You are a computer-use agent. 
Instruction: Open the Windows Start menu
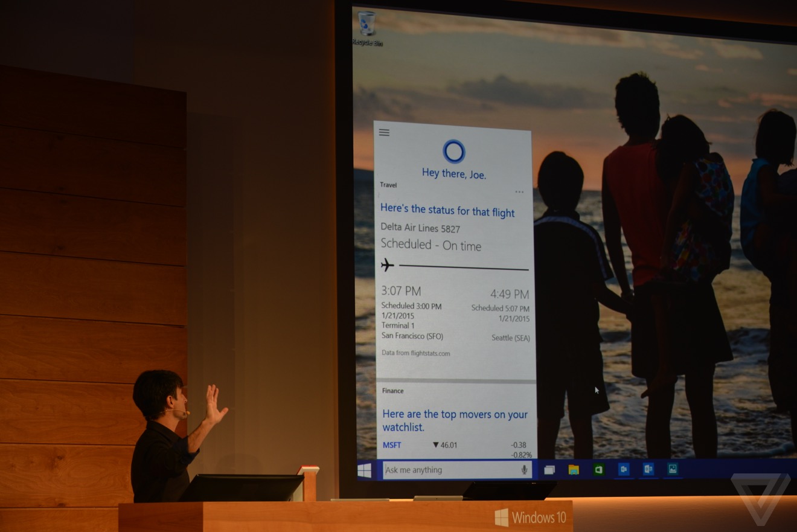[364, 470]
